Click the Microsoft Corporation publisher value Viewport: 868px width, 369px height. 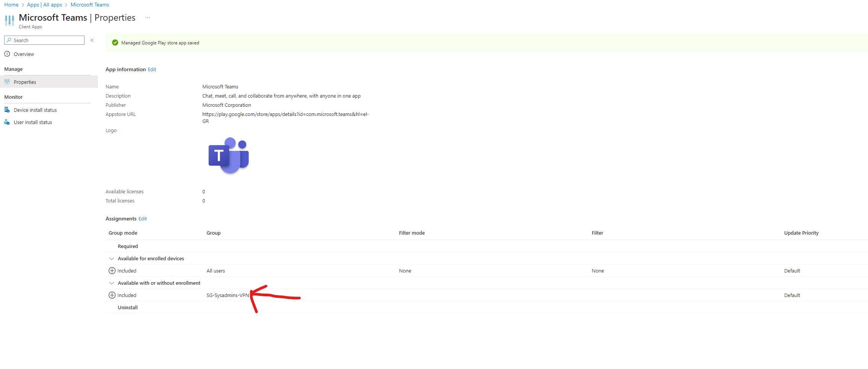tap(226, 105)
